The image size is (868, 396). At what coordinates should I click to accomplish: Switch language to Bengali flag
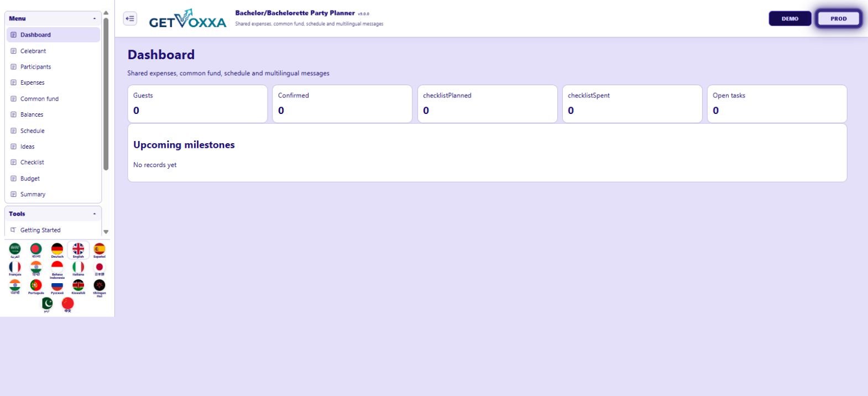click(x=36, y=250)
